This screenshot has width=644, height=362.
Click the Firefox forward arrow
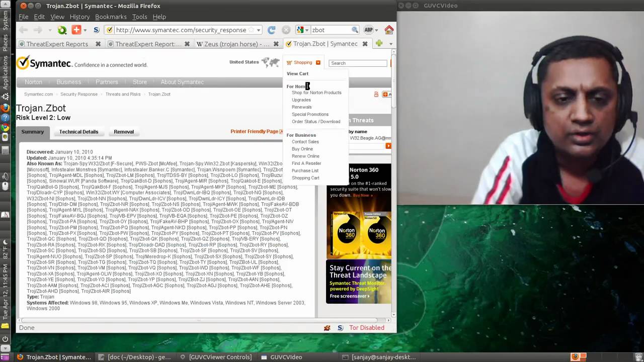coord(38,30)
